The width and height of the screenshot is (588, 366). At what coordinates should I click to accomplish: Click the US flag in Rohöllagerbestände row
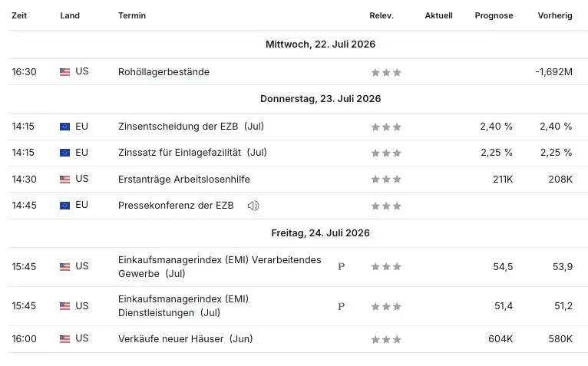65,72
